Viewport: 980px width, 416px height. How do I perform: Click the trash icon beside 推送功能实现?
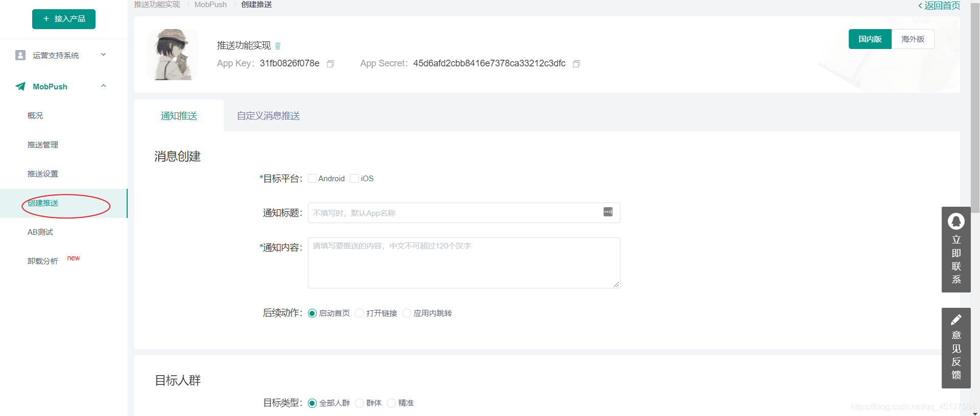(x=278, y=46)
